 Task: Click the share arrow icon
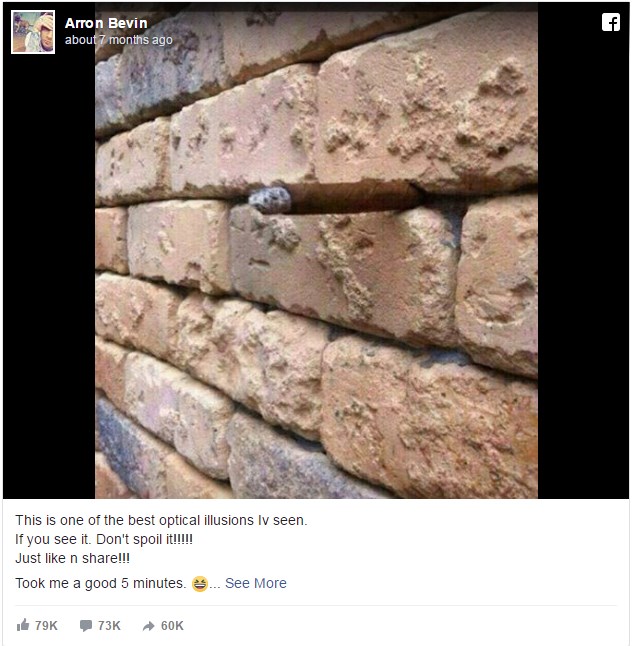[x=148, y=626]
